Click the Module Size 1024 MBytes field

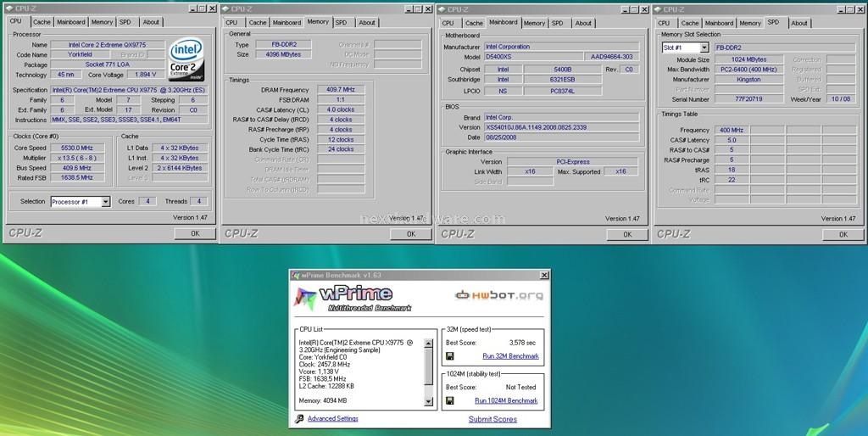[x=748, y=60]
